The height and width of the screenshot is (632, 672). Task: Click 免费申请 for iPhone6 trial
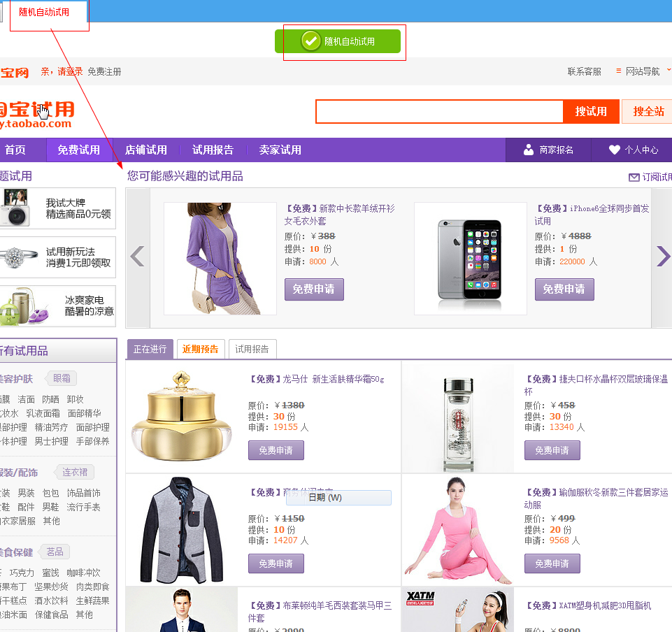pyautogui.click(x=564, y=289)
